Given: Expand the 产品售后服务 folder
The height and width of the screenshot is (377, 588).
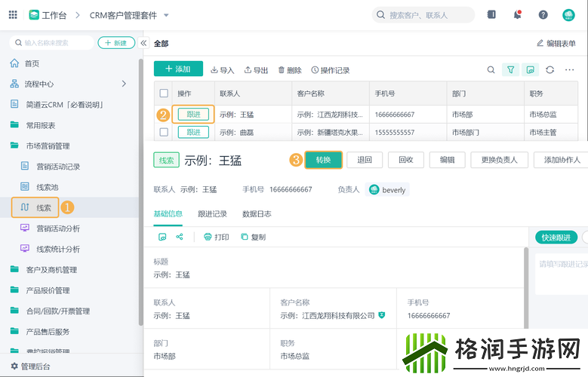Looking at the screenshot, I should [14, 331].
